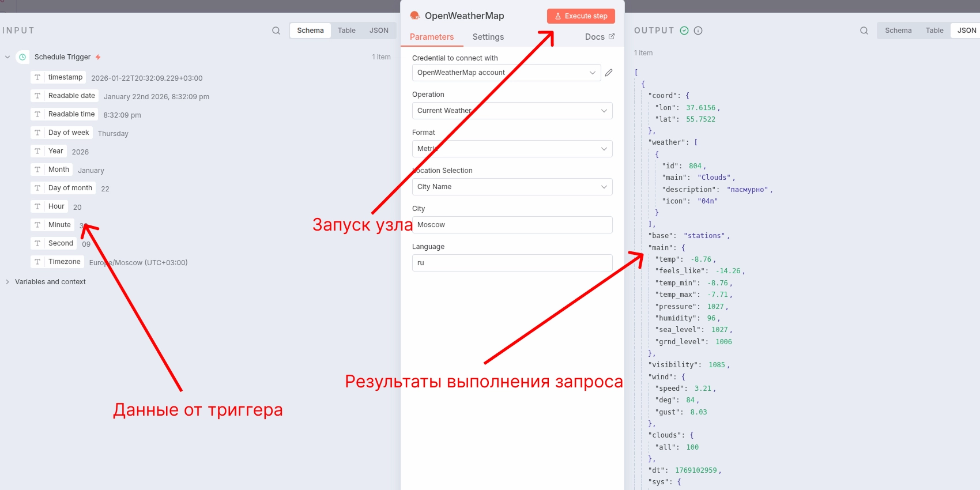980x490 pixels.
Task: Click the Language input field containing ru
Action: 512,263
